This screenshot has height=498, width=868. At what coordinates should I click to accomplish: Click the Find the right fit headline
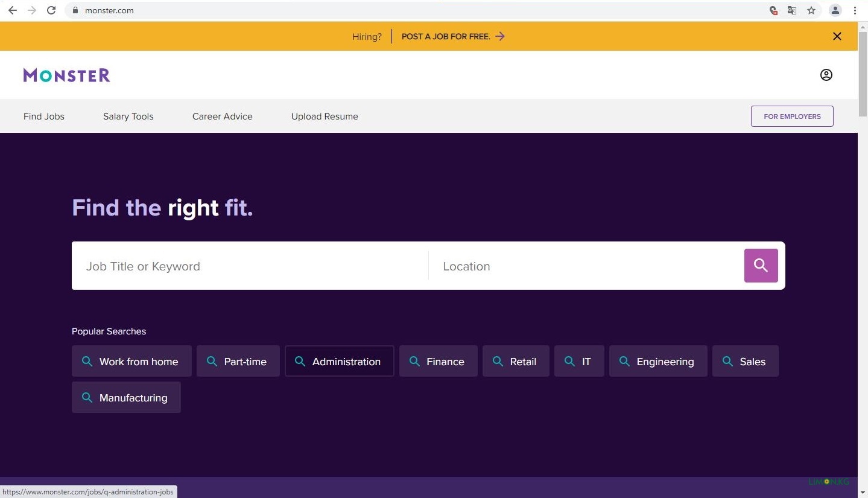(x=162, y=208)
